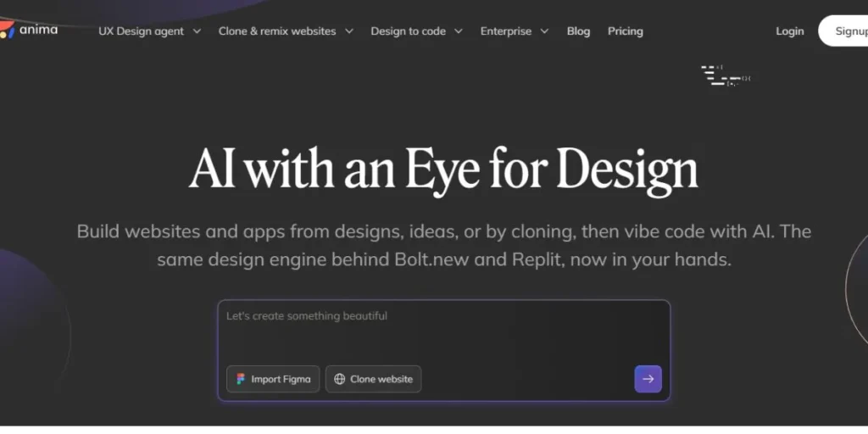Click the "Build websites and apps" subtitle text

pyautogui.click(x=444, y=245)
